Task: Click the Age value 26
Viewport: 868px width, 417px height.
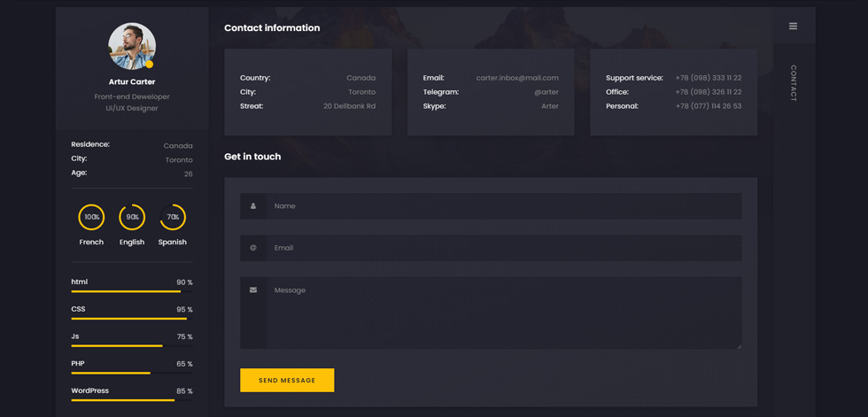Action: [188, 174]
